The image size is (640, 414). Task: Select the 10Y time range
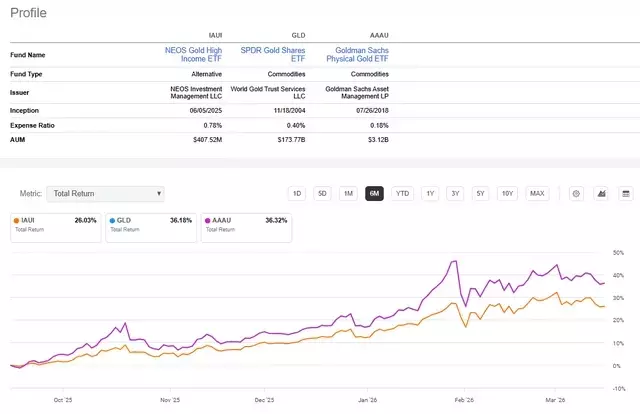click(x=508, y=193)
